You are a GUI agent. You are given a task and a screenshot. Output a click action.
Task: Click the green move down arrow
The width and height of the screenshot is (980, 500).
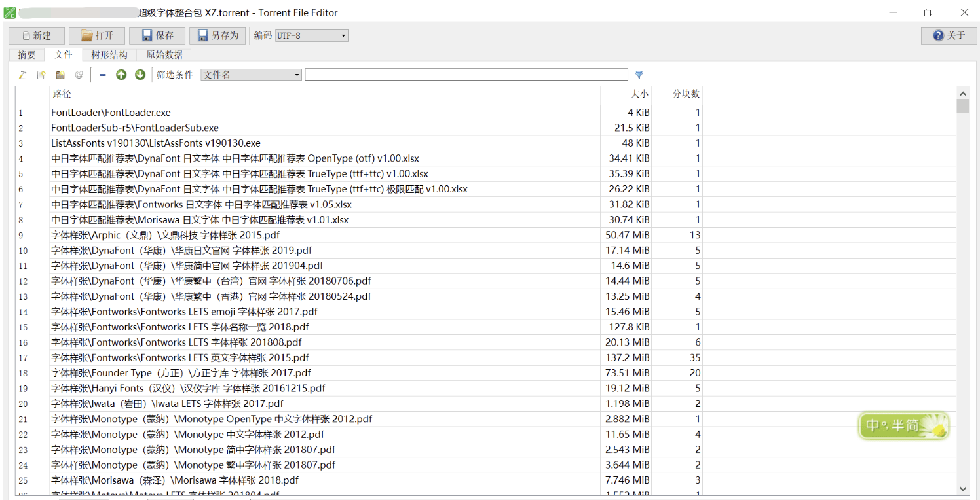(140, 75)
